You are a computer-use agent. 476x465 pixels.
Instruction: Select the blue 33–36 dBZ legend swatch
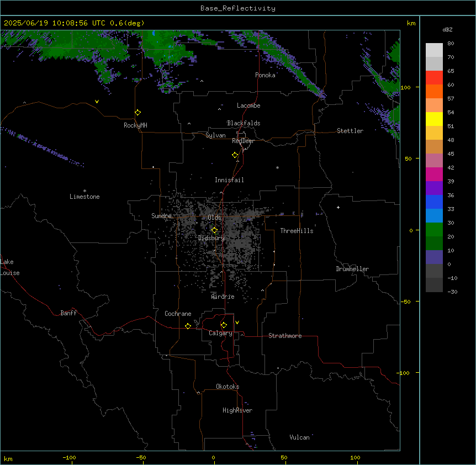point(434,202)
